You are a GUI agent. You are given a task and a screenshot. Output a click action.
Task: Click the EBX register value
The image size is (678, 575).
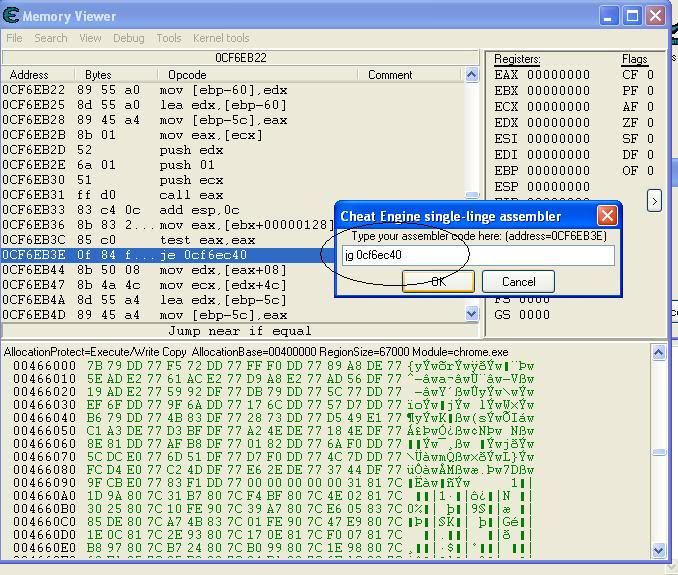click(558, 91)
